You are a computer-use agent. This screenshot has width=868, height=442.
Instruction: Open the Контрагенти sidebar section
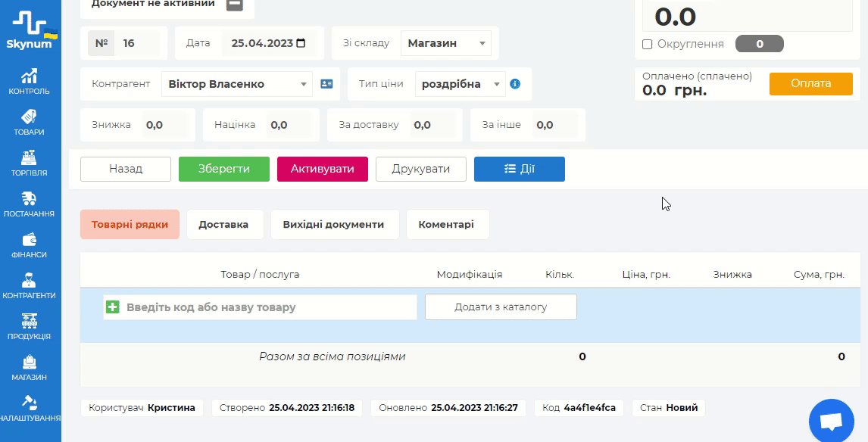click(x=30, y=287)
